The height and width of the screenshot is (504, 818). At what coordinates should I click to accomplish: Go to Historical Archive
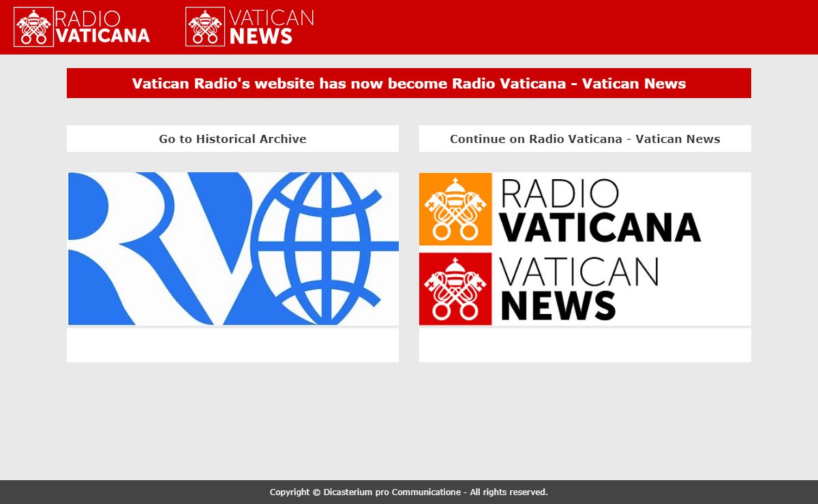232,139
